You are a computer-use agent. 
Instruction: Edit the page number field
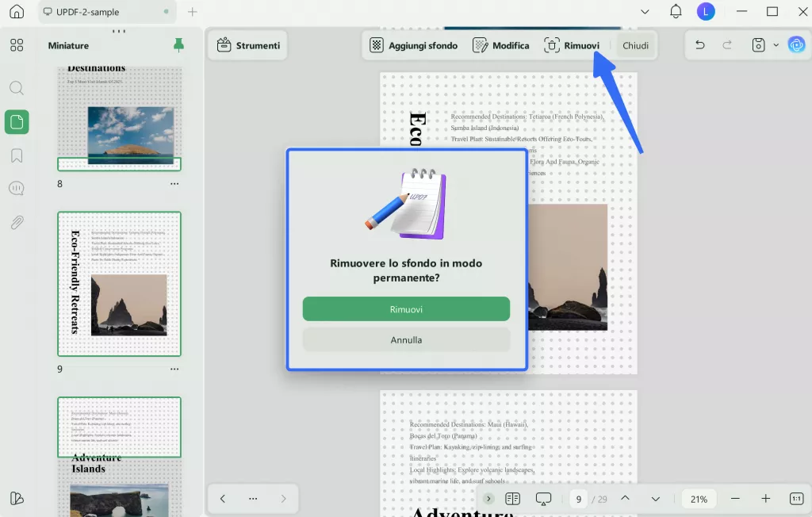click(578, 500)
